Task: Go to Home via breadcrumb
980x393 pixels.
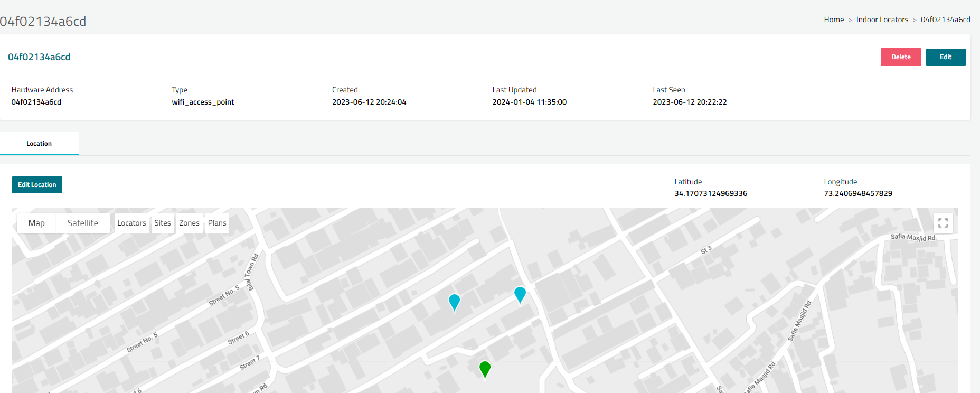Action: pos(834,20)
